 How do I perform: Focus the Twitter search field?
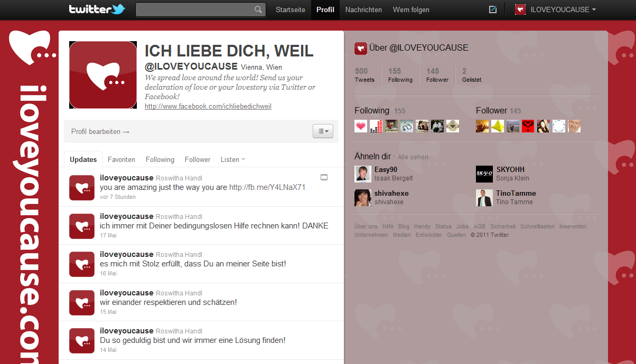click(194, 9)
